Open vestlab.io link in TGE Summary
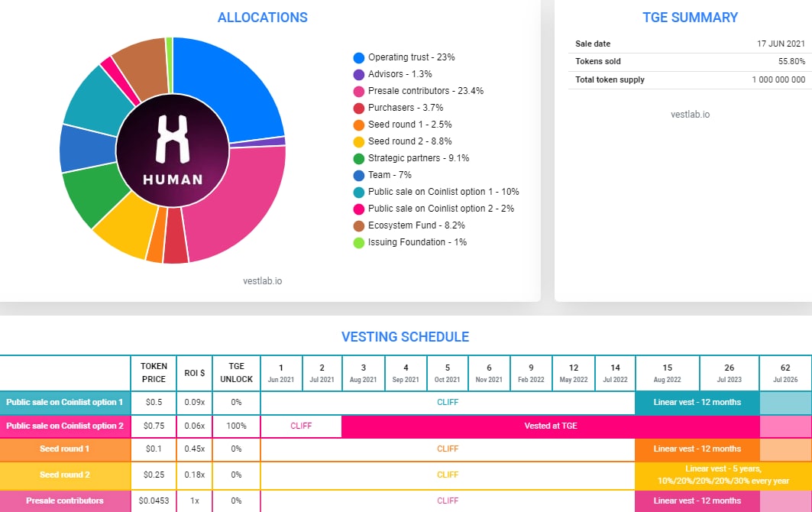 [x=690, y=115]
